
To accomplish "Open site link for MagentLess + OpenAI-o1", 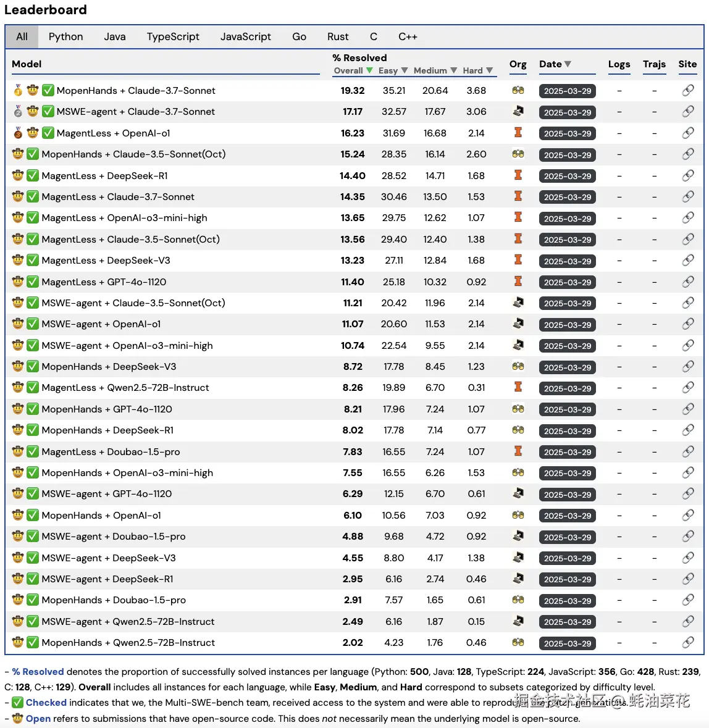I will coord(687,133).
